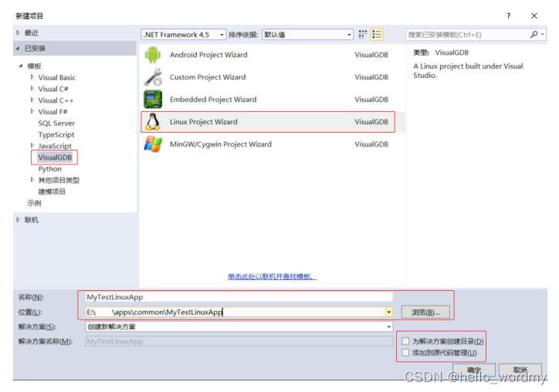Click 单击此处以联机并查找模板 link

(x=272, y=276)
